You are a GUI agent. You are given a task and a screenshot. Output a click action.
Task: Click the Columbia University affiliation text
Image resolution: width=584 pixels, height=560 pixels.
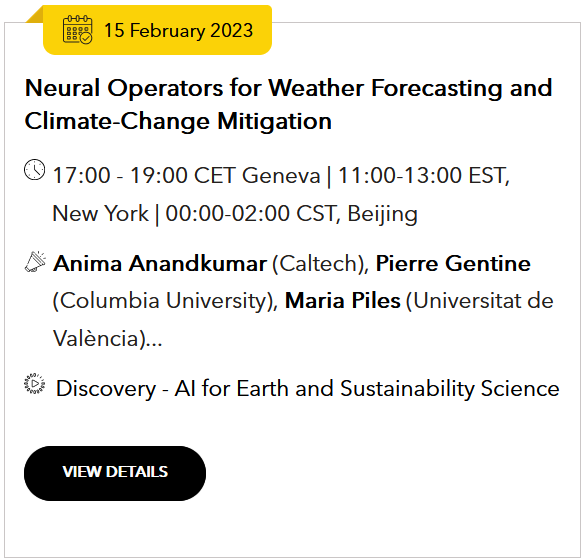click(165, 301)
